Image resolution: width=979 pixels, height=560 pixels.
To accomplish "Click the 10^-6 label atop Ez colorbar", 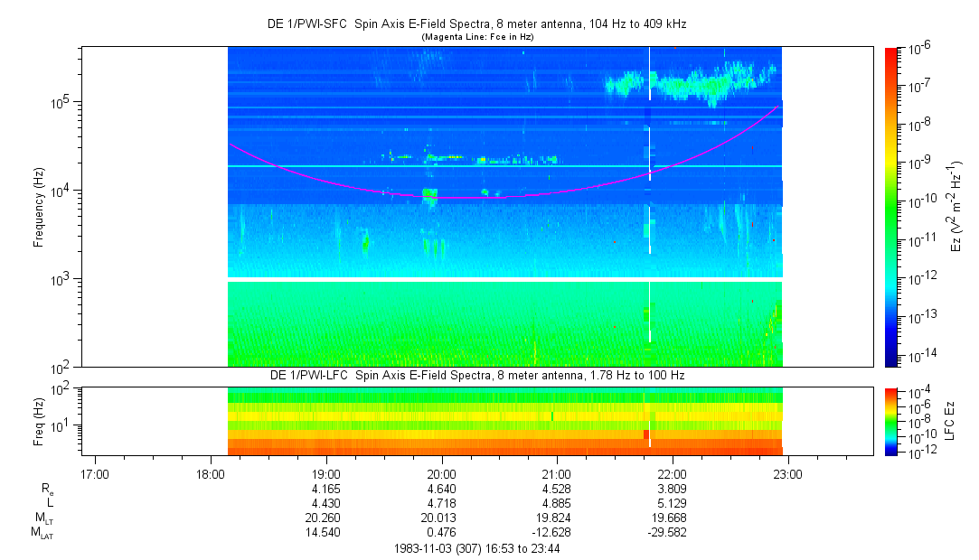I will pos(923,48).
